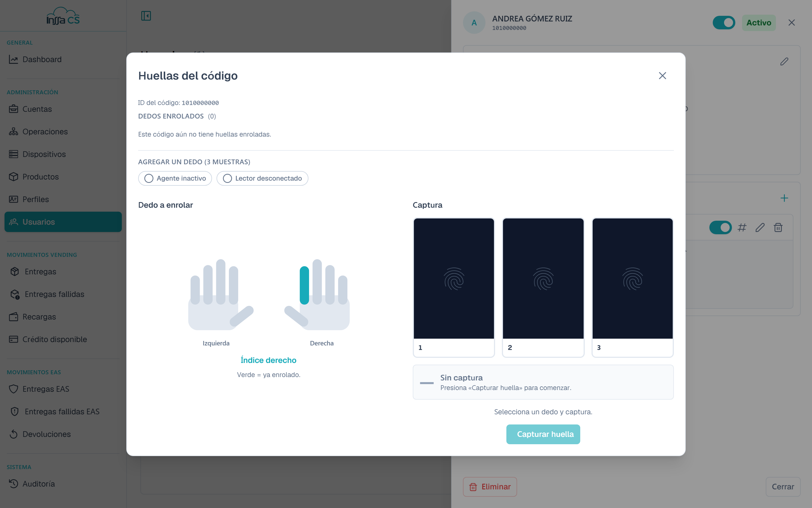
Task: Open Cuentas briefcase icon
Action: [14, 109]
